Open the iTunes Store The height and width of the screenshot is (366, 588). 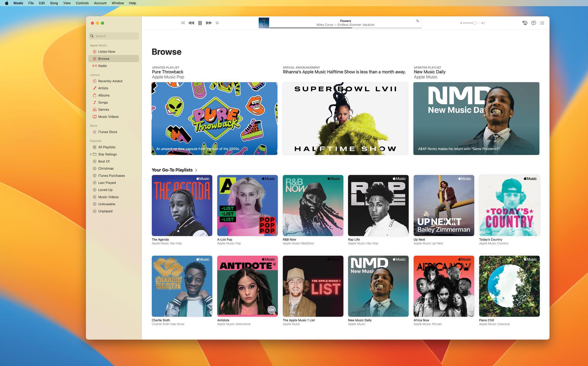coord(114,132)
